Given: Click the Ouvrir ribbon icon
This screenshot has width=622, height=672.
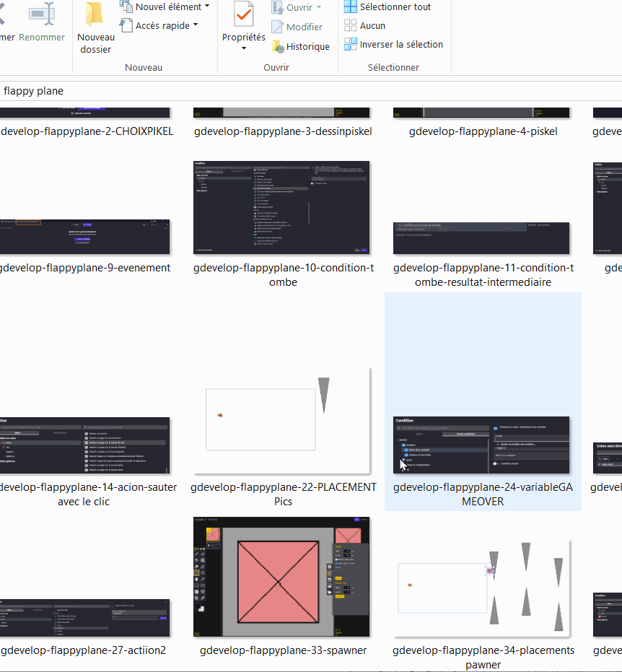Looking at the screenshot, I should click(x=277, y=7).
